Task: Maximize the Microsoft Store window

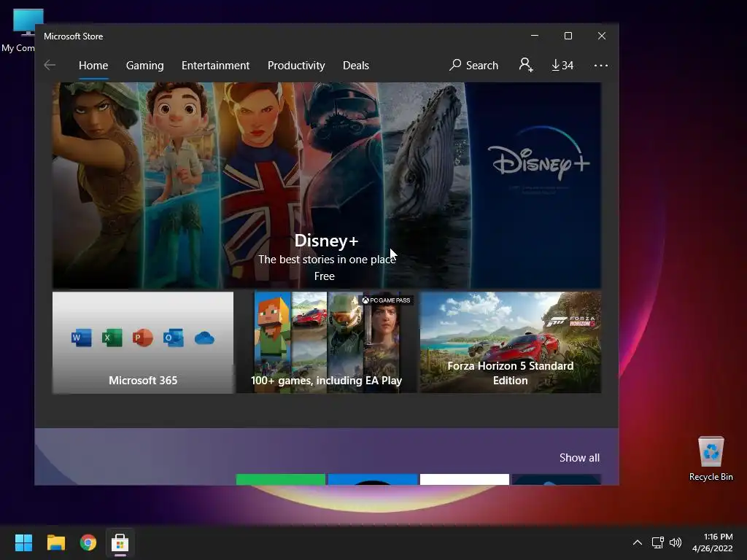Action: (x=568, y=36)
